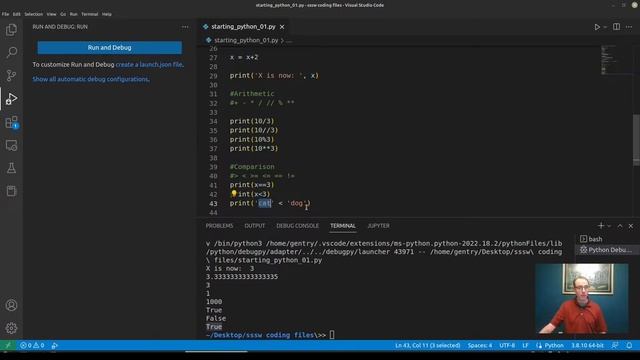Open the Explorer view in activity bar
640x360 pixels.
pos(11,30)
